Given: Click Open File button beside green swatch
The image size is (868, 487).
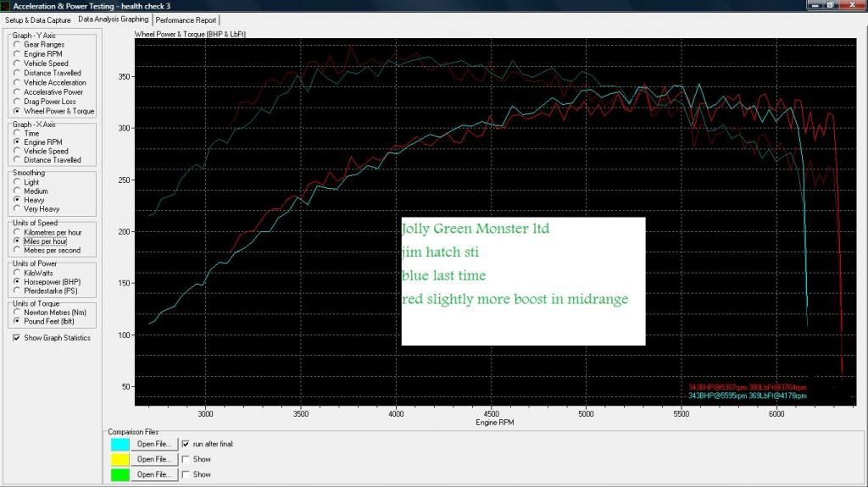Looking at the screenshot, I should click(x=154, y=474).
